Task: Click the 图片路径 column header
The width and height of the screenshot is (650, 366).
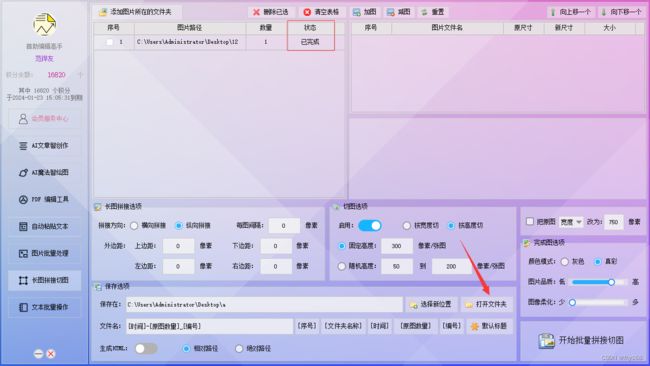Action: pos(189,28)
